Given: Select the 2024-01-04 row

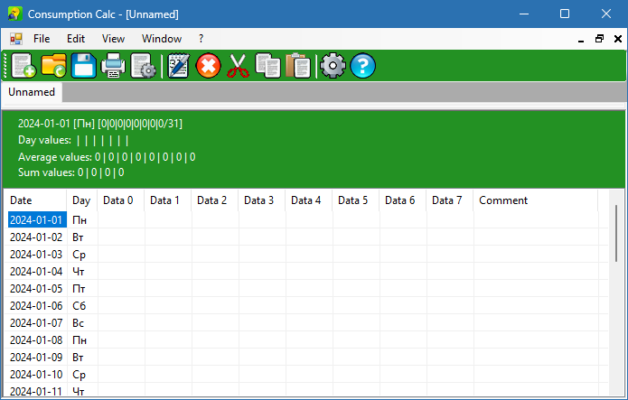Looking at the screenshot, I should [308, 271].
